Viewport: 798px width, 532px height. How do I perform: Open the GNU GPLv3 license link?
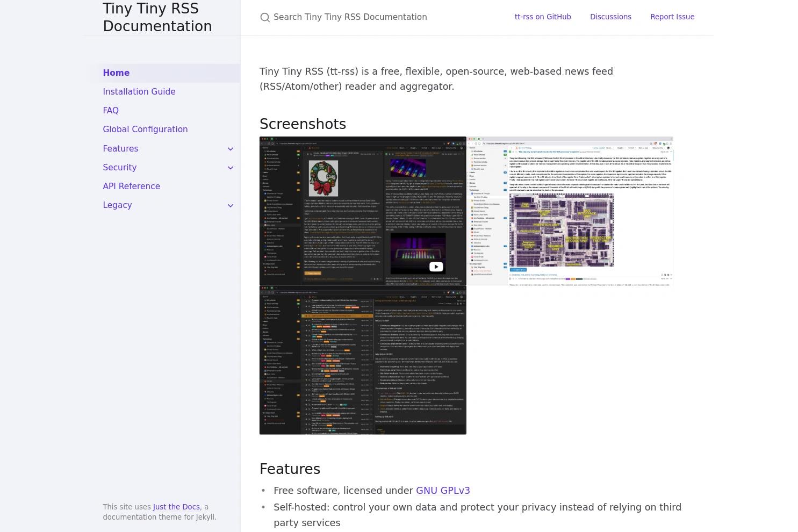click(x=443, y=490)
